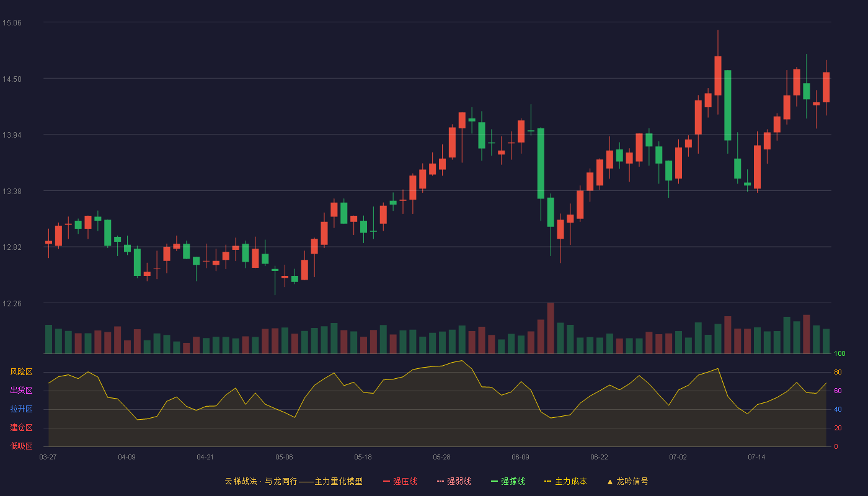Click the green dash icon beside 强撑线
Image resolution: width=868 pixels, height=496 pixels.
tap(495, 481)
